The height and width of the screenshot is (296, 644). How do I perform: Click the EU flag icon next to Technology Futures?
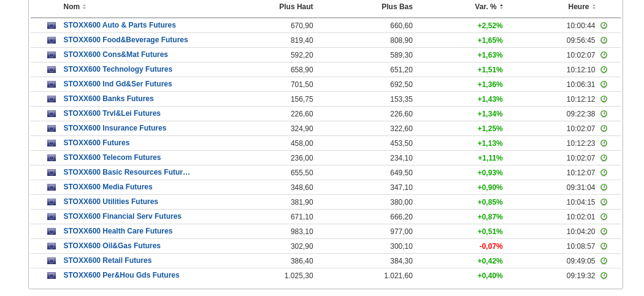(x=52, y=70)
